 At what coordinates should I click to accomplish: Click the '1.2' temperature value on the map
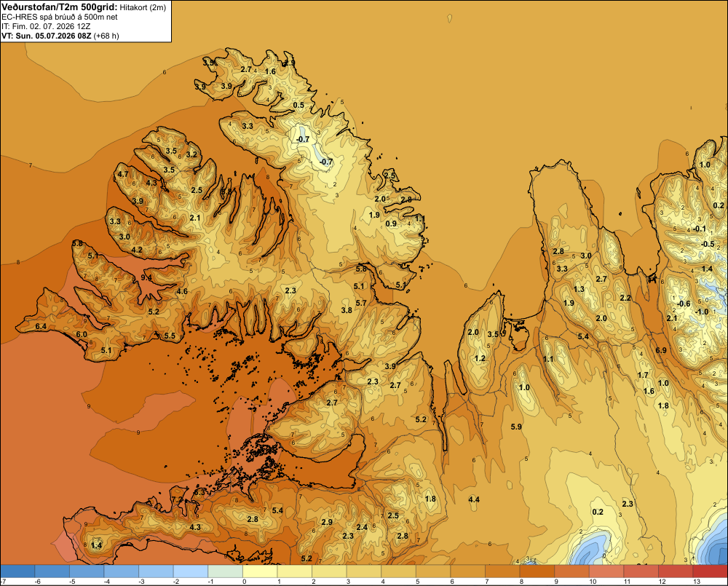480,358
